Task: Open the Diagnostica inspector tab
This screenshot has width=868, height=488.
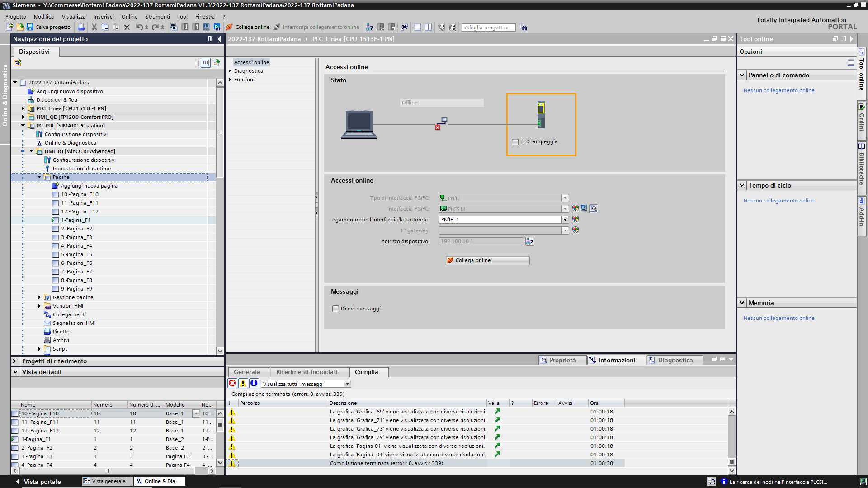Action: click(x=675, y=360)
